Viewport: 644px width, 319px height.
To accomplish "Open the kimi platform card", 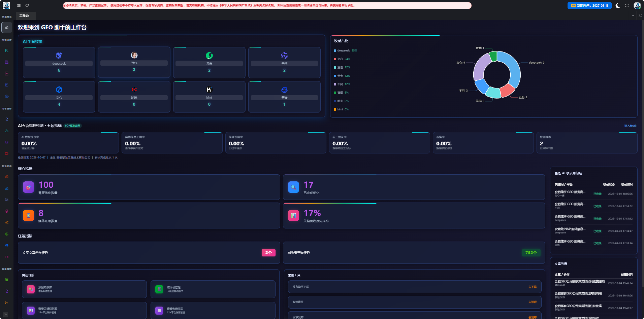I will click(x=209, y=97).
